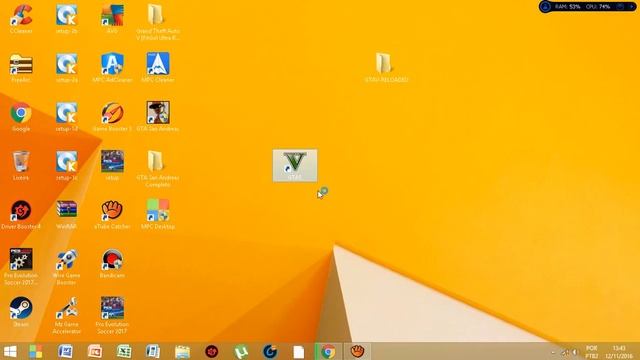640x360 pixels.
Task: Launch the Steam desktop shortcut
Action: click(x=21, y=312)
